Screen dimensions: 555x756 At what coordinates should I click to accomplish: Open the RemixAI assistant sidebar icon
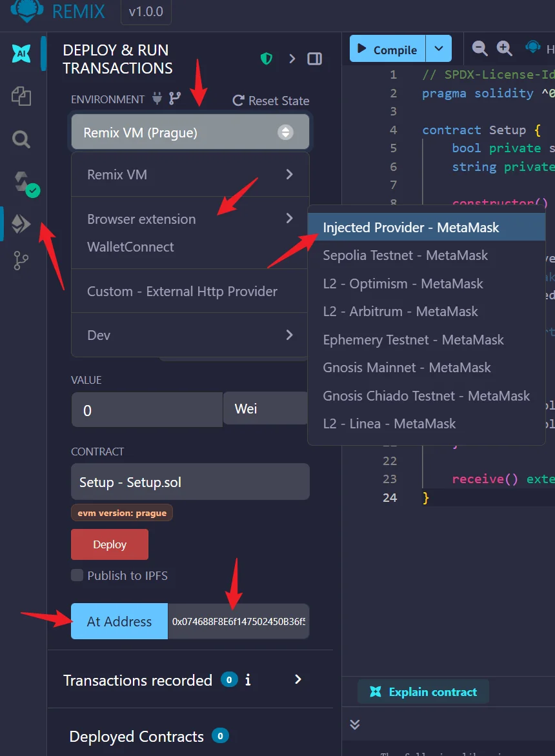[21, 54]
